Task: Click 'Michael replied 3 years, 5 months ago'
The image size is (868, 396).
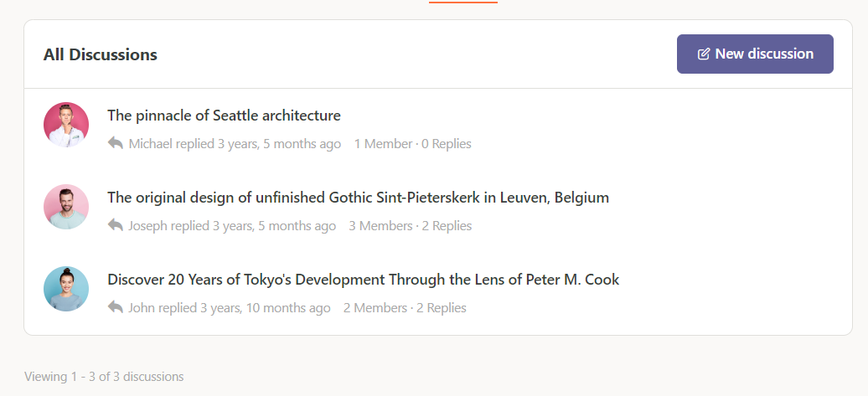Action: [x=235, y=144]
